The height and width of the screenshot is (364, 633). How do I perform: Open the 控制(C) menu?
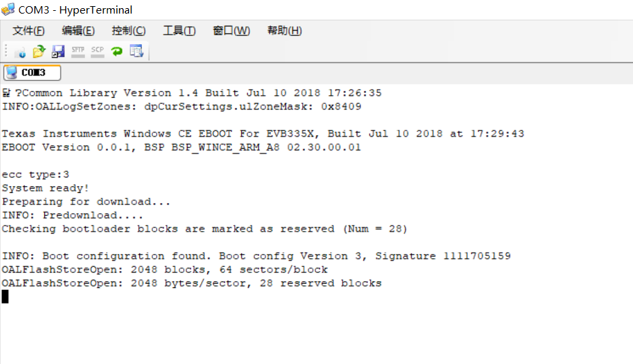point(129,31)
